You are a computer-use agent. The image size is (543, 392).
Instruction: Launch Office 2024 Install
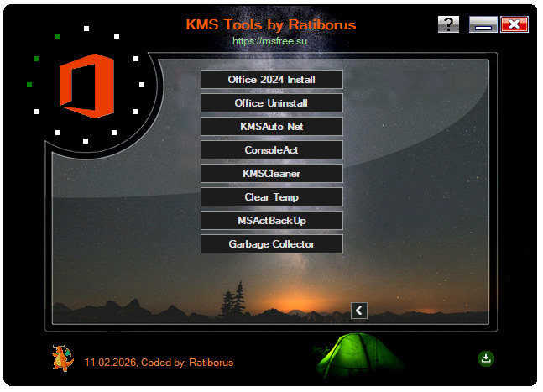click(272, 80)
